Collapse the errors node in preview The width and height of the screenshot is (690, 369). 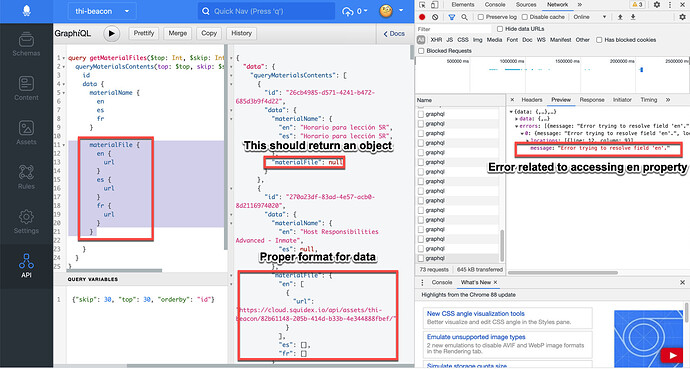coord(517,126)
